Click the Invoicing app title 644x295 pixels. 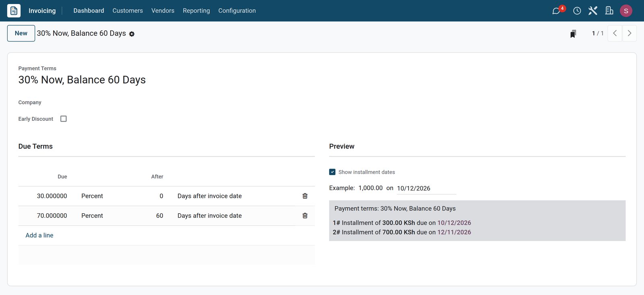tap(42, 11)
